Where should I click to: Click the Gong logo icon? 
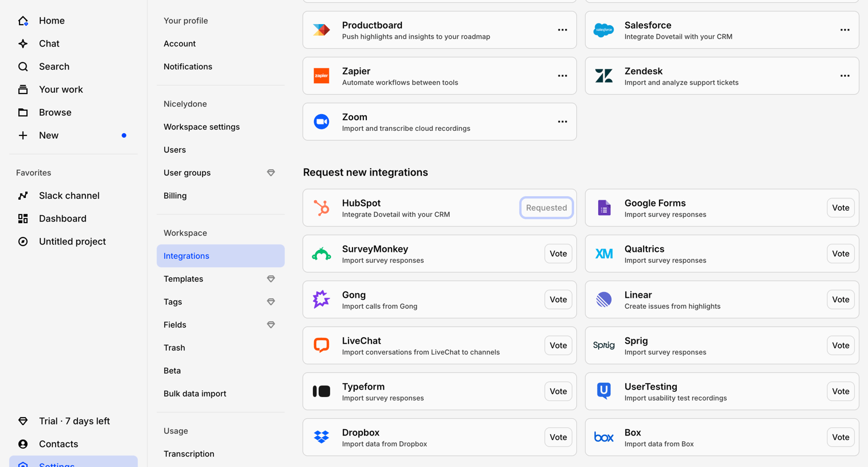point(321,299)
